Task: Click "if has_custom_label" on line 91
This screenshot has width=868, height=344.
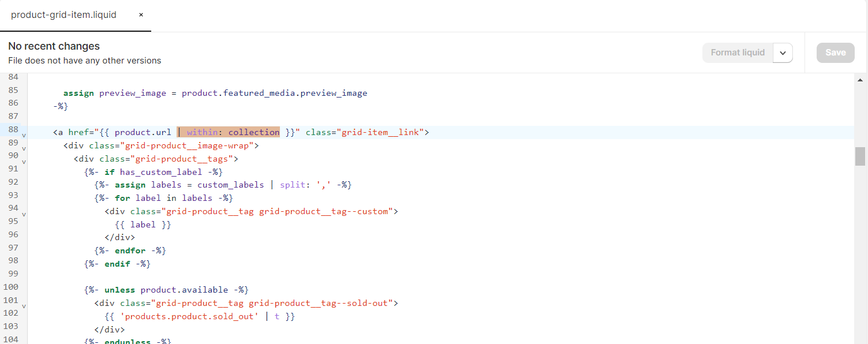Action: coord(154,172)
